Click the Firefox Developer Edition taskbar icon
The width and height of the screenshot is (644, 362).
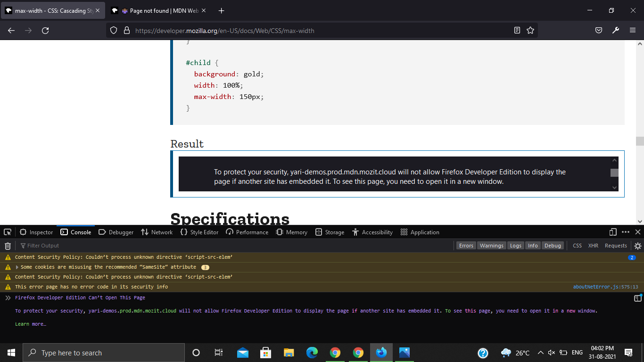pyautogui.click(x=381, y=352)
